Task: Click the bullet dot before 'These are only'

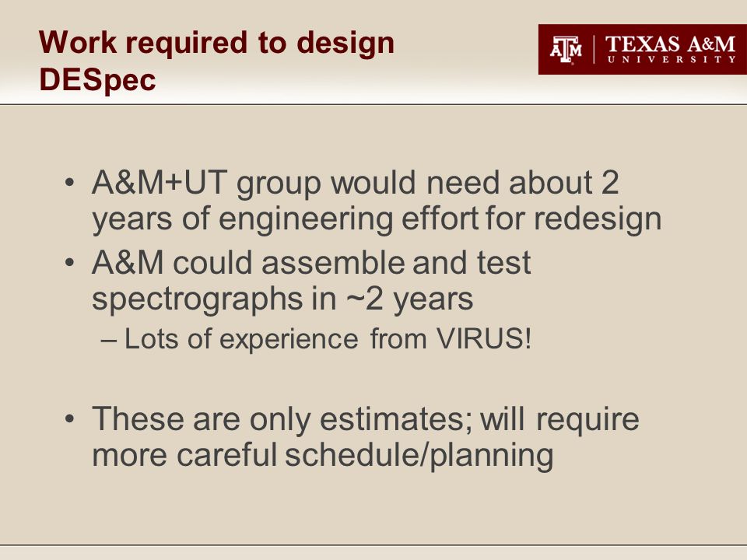Action: tap(69, 419)
